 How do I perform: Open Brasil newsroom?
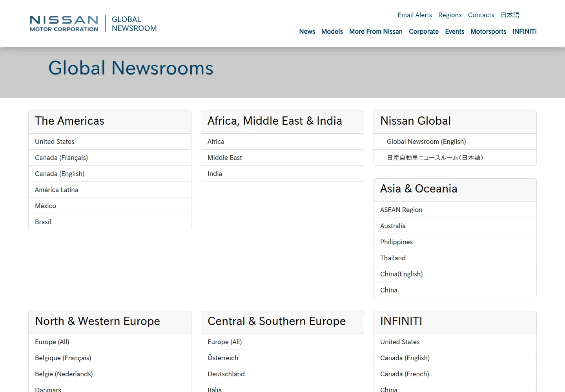click(x=110, y=222)
